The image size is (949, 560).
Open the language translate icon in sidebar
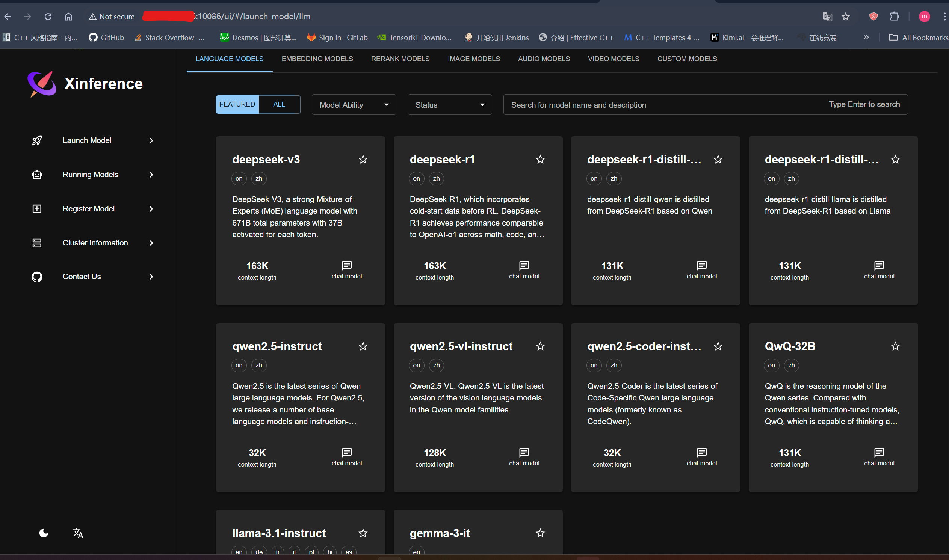[x=78, y=533]
